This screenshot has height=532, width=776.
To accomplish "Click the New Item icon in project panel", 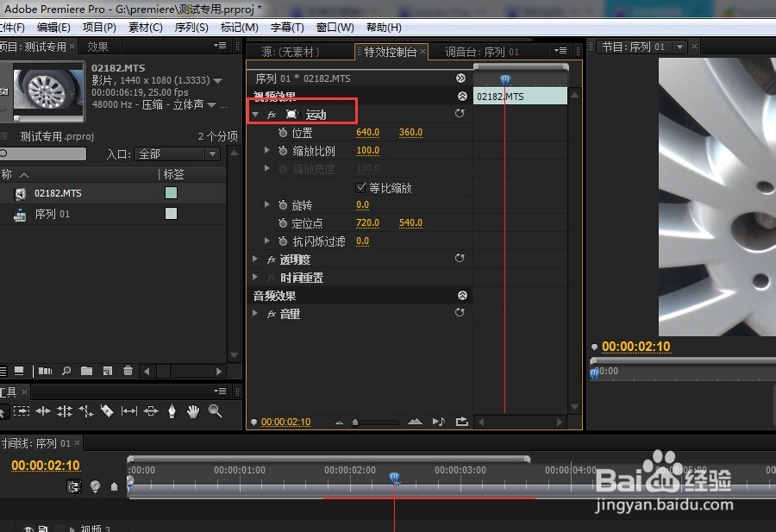I will 108,371.
